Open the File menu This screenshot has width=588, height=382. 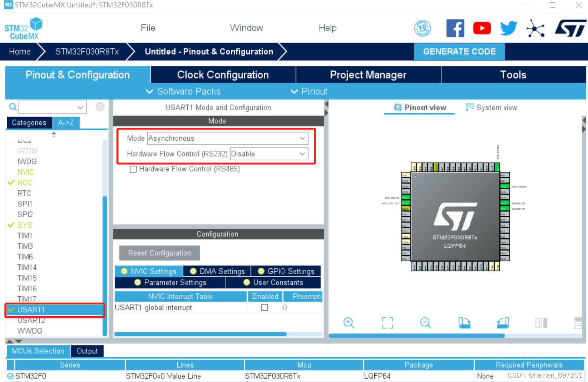[148, 28]
